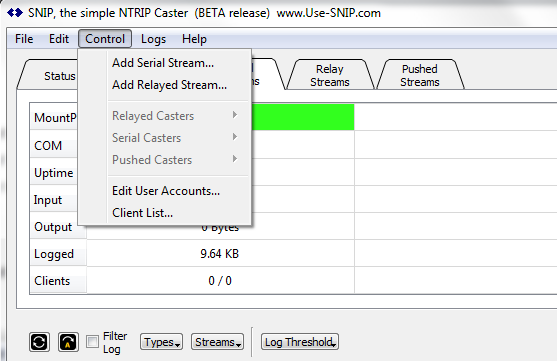The height and width of the screenshot is (361, 557).
Task: Click the 0 / 0 clients value
Action: tap(220, 281)
